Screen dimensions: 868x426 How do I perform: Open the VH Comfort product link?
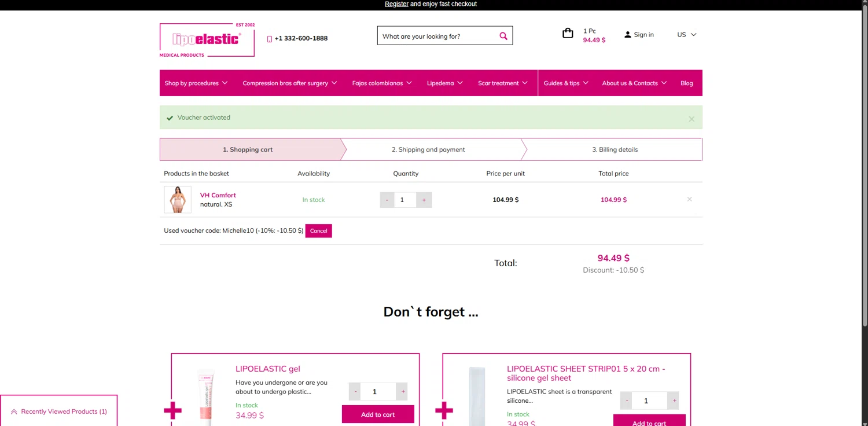218,195
